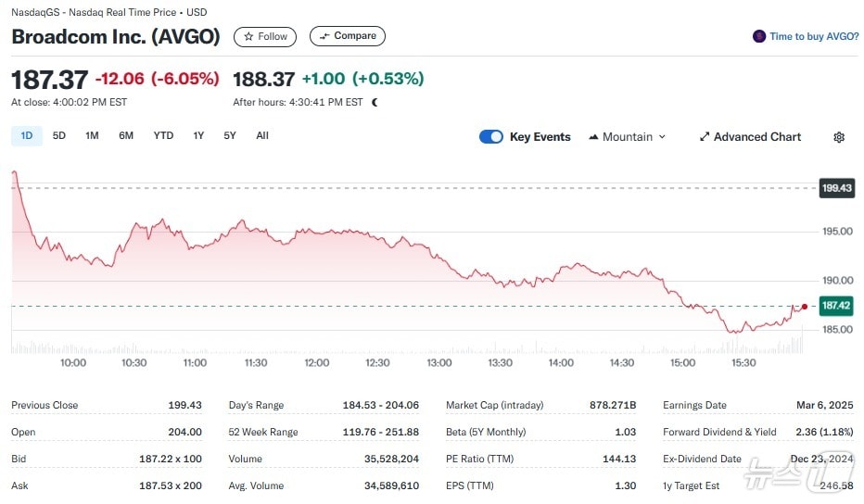Switch to the 5D time range
Viewport: 864px width, 504px height.
pos(59,136)
